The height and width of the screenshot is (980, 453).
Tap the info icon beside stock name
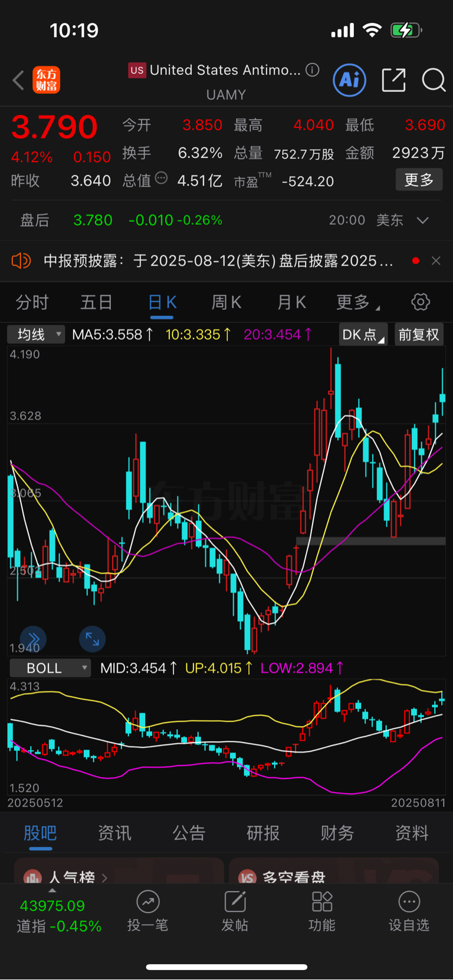coord(313,70)
